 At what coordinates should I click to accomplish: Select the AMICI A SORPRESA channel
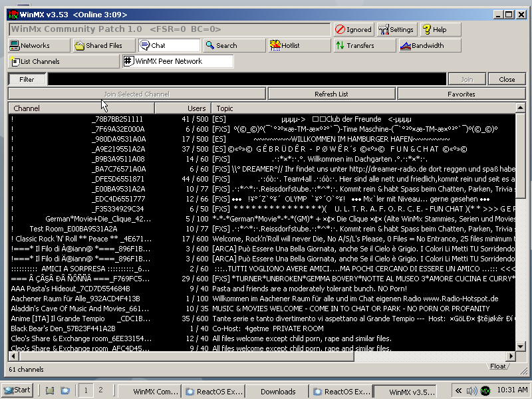pos(262,269)
